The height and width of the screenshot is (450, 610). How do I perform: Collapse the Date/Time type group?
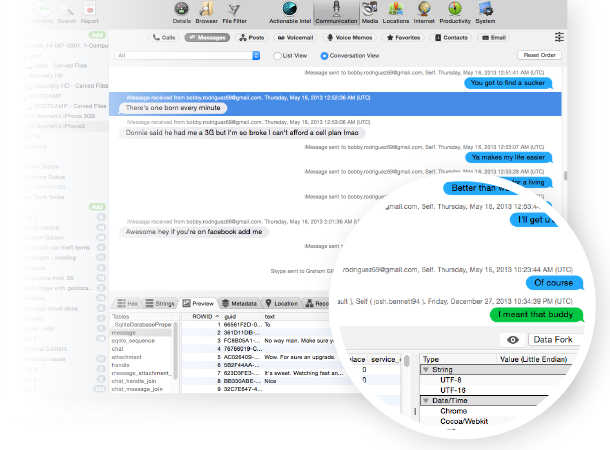pyautogui.click(x=426, y=401)
